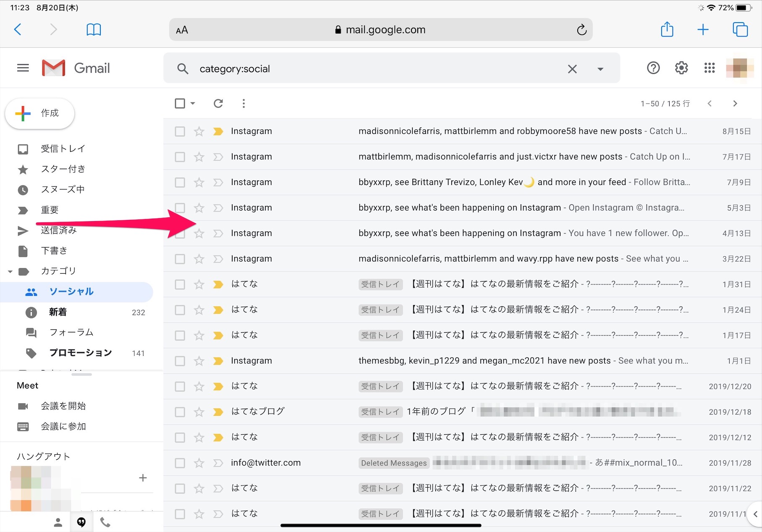762x532 pixels.
Task: Open select-all dropdown arrow
Action: pyautogui.click(x=193, y=103)
